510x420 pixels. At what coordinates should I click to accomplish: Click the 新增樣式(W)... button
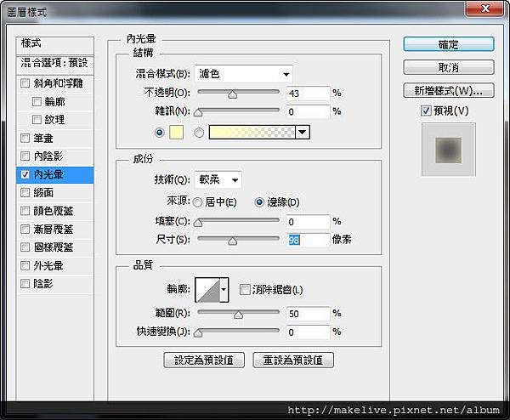[x=449, y=90]
